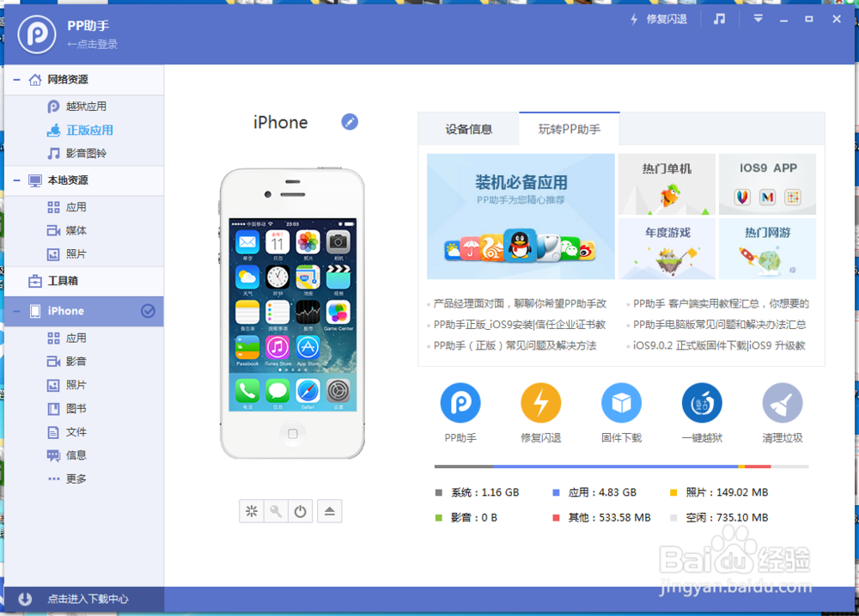Click the grey 系统 color swatch
The width and height of the screenshot is (859, 616).
pyautogui.click(x=438, y=492)
